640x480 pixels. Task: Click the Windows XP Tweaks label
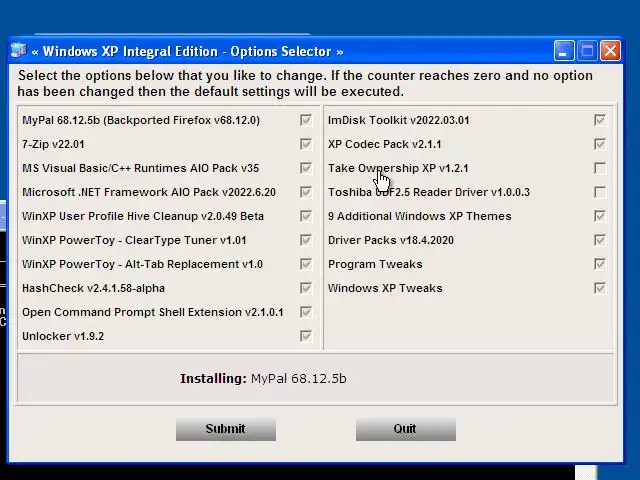(x=385, y=288)
